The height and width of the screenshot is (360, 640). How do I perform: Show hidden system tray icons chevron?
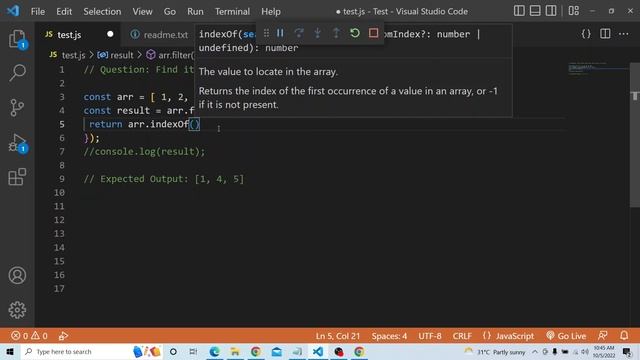click(535, 351)
